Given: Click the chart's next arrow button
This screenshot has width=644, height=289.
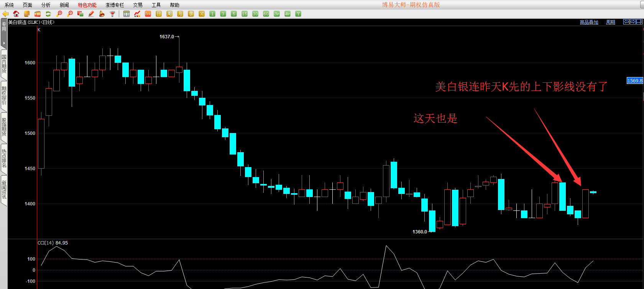Looking at the screenshot, I should (x=633, y=22).
